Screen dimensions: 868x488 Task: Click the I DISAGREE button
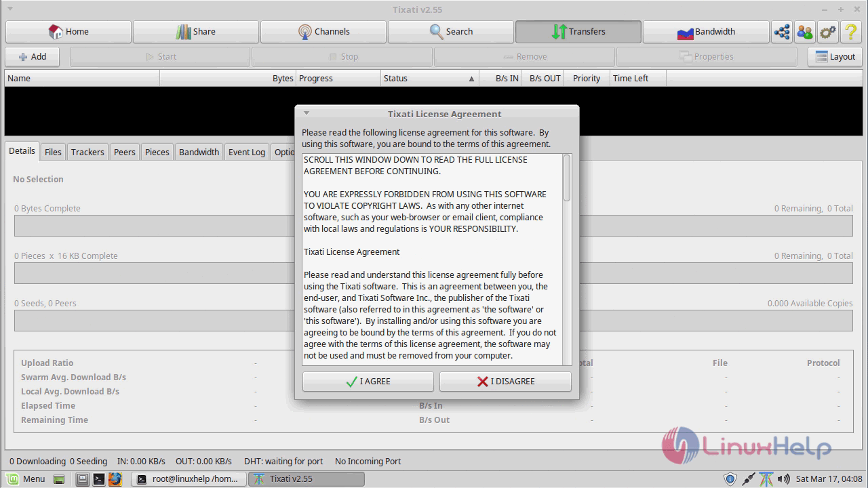point(505,382)
